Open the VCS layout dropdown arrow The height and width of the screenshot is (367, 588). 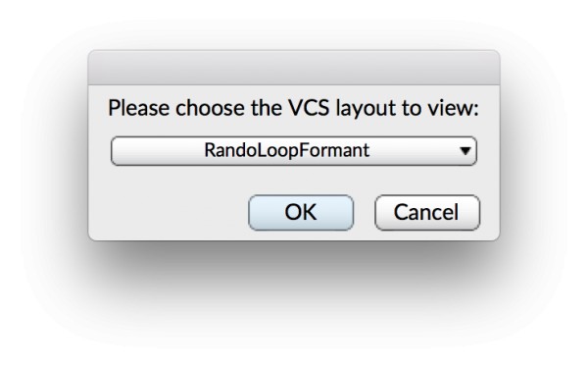tap(465, 151)
